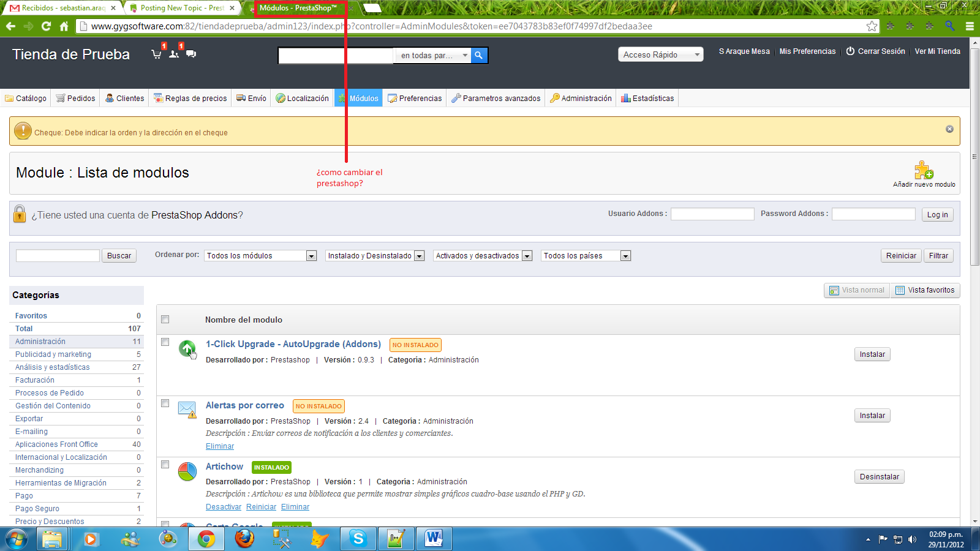This screenshot has height=551, width=980.
Task: Open the browser home page icon
Action: (x=64, y=26)
